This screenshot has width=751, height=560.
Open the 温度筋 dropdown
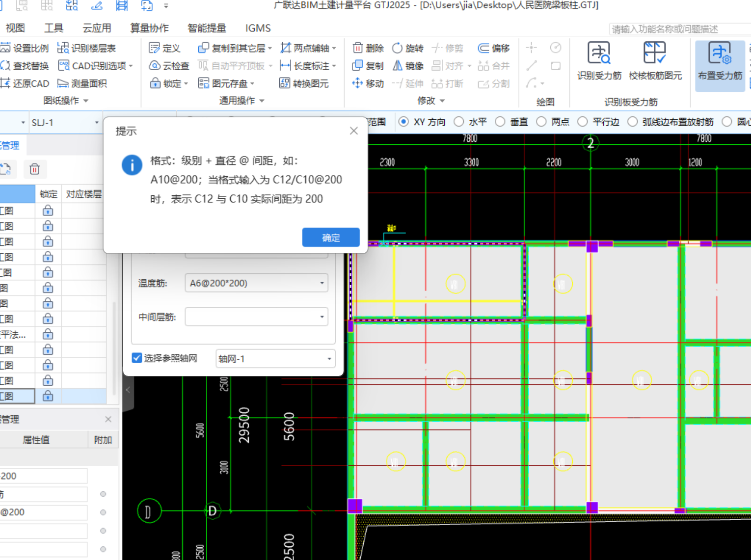pos(322,283)
